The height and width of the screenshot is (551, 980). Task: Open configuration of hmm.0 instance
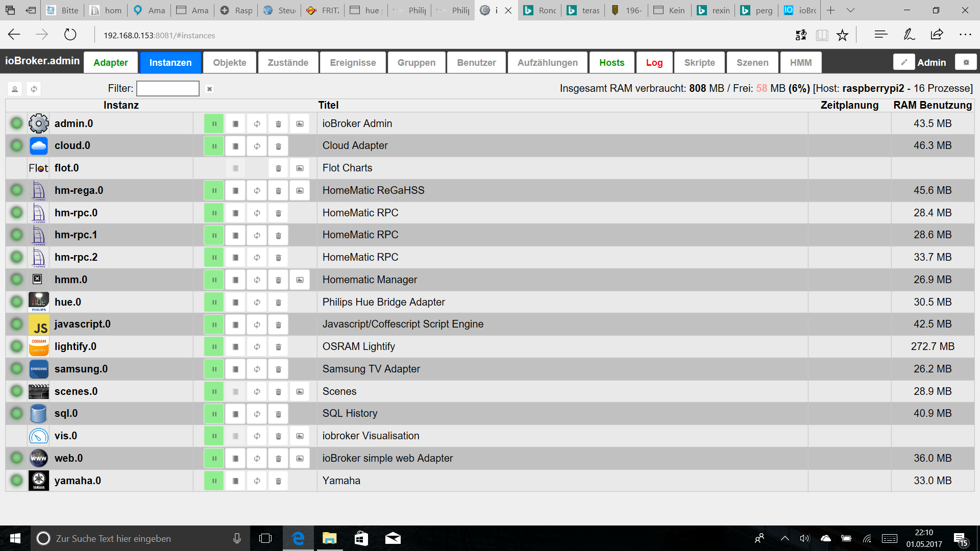pyautogui.click(x=235, y=280)
